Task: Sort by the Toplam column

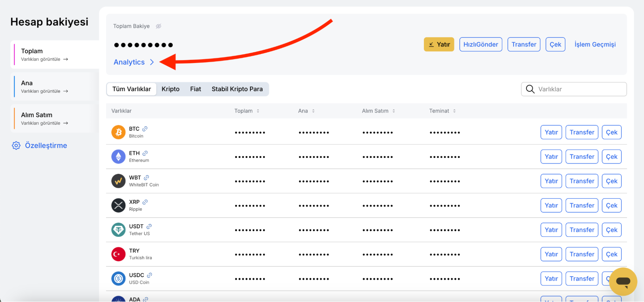Action: [x=258, y=111]
